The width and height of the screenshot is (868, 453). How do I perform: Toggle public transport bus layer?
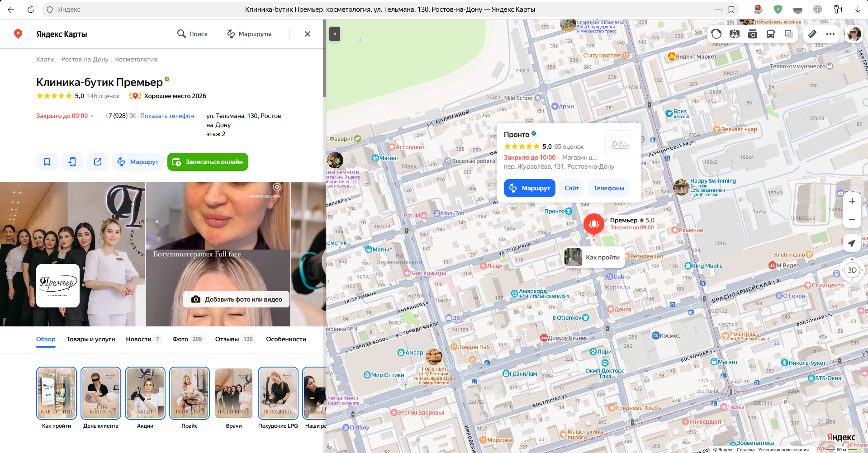click(x=771, y=34)
